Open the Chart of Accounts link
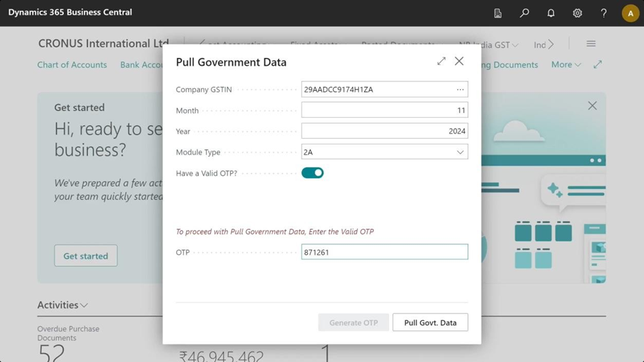The height and width of the screenshot is (362, 644). coord(72,64)
